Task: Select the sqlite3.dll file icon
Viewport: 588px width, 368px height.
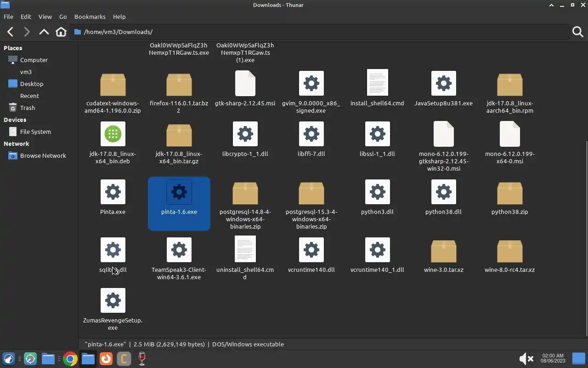Action: [113, 250]
